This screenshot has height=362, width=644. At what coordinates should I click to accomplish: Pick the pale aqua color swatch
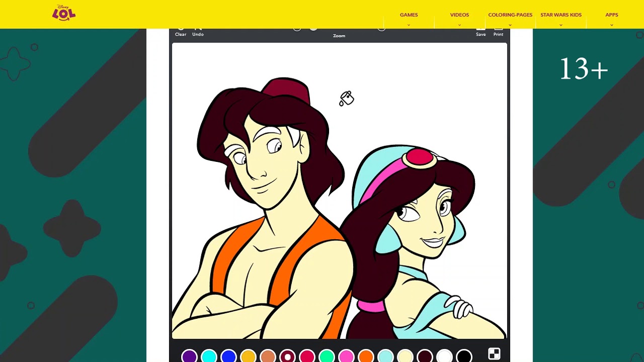click(x=385, y=356)
